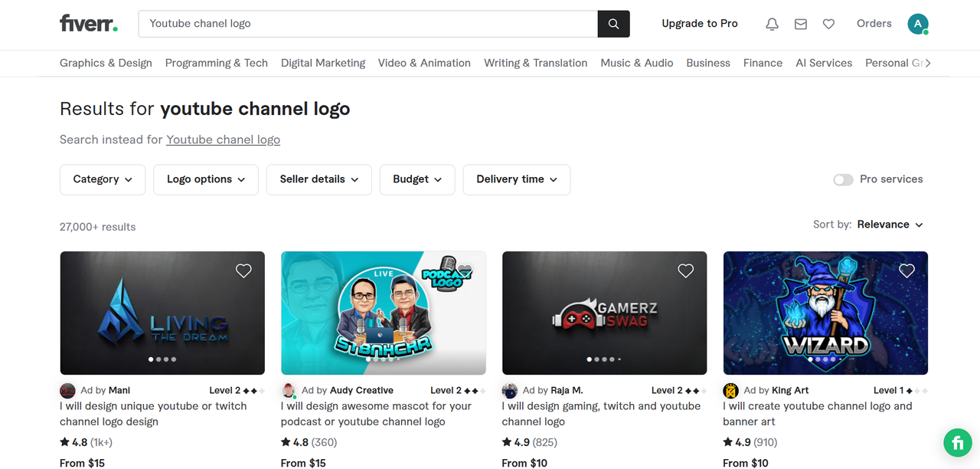Open seller name King Art
The height and width of the screenshot is (469, 980).
790,391
